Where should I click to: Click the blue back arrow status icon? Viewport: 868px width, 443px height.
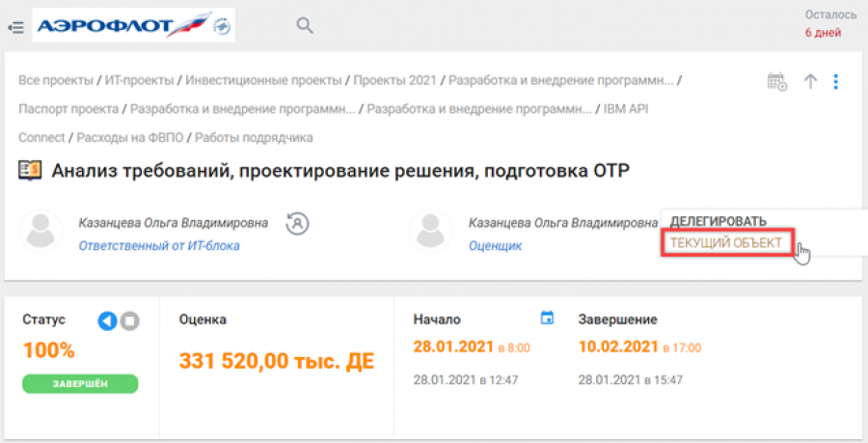click(x=107, y=321)
